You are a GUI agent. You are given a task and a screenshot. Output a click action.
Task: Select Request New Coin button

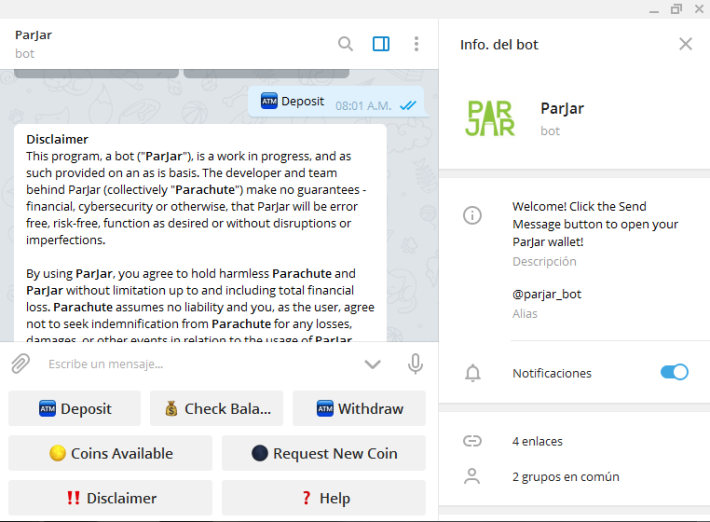pos(324,453)
